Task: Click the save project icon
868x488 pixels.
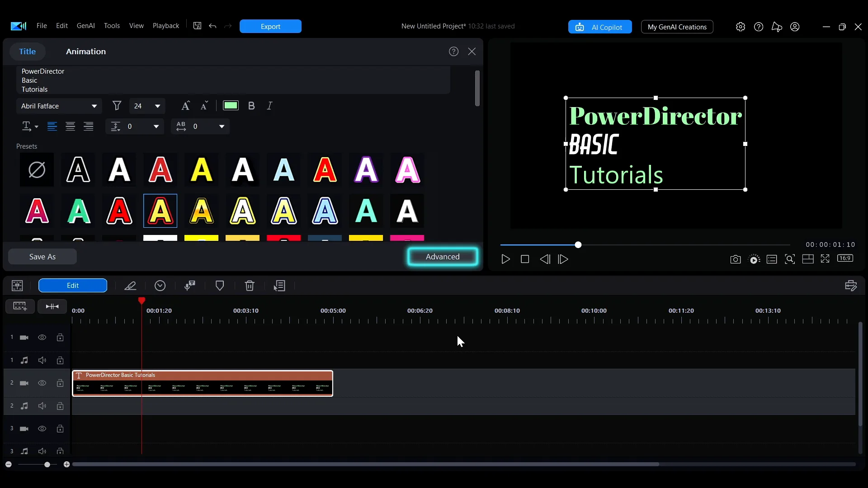Action: pyautogui.click(x=197, y=26)
